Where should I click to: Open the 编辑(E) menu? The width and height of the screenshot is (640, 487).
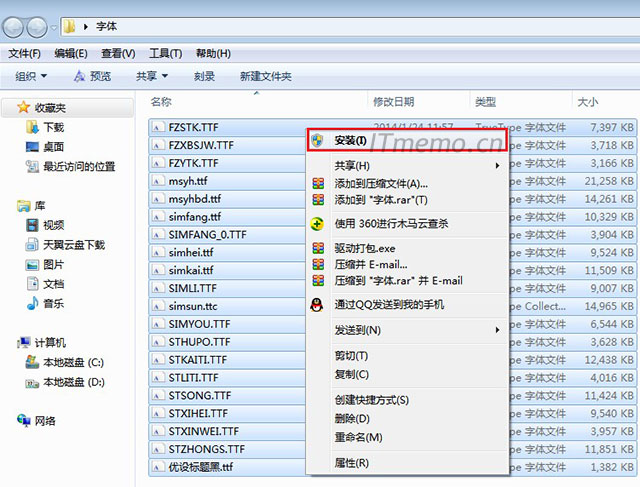pos(71,53)
